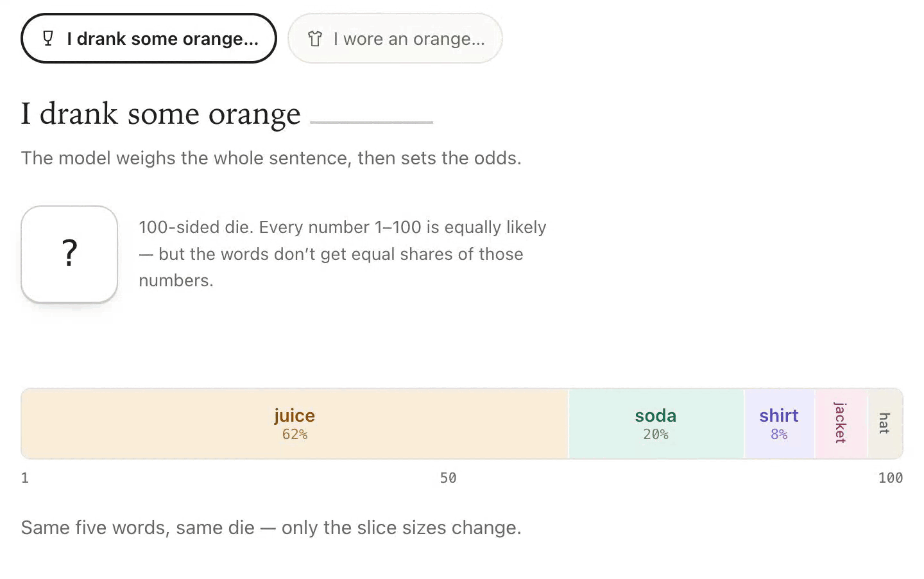
Task: Click the axis label 1 below the bar
Action: click(x=25, y=478)
